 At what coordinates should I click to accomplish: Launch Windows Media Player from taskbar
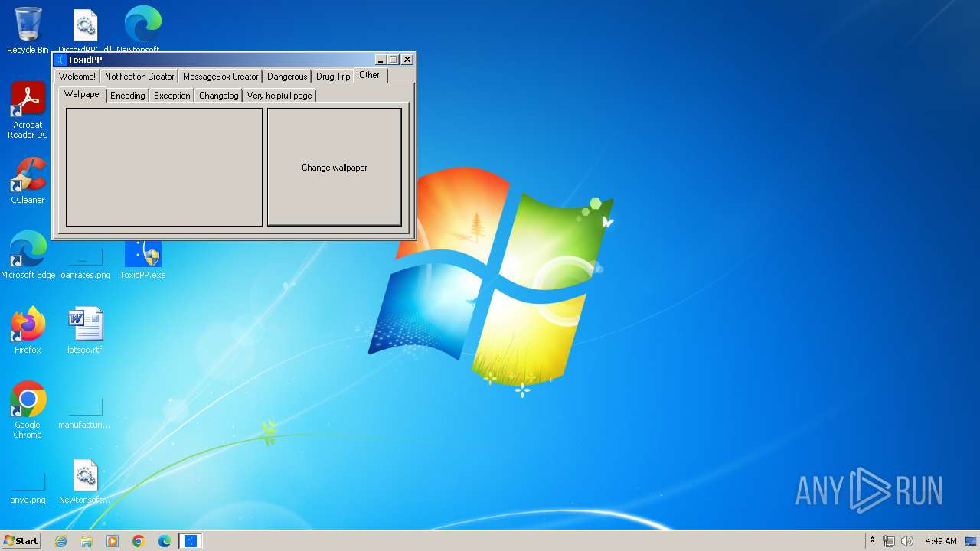pyautogui.click(x=113, y=541)
